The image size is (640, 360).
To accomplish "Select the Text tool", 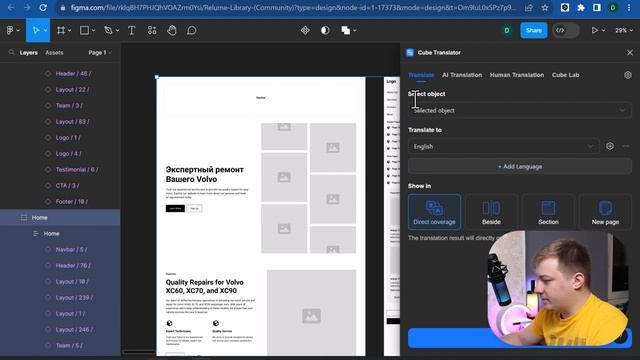I will [x=131, y=30].
